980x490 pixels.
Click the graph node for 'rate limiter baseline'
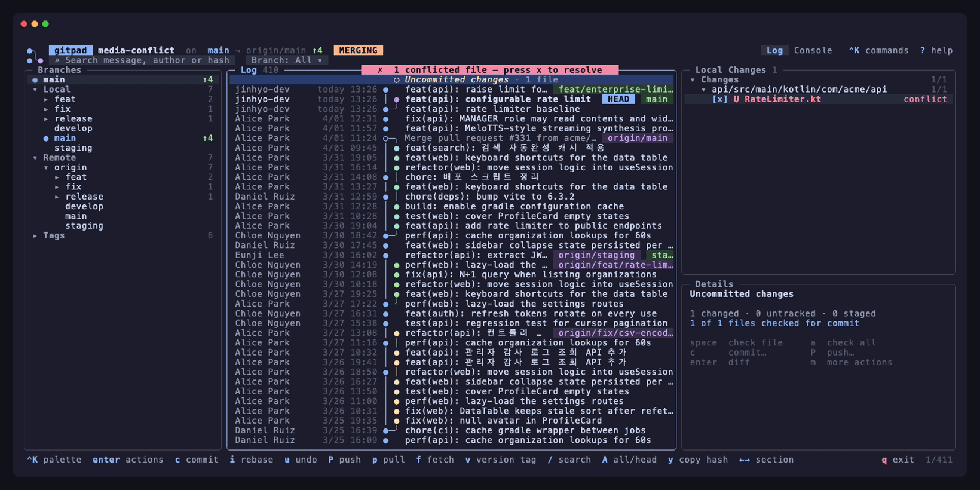pos(386,109)
